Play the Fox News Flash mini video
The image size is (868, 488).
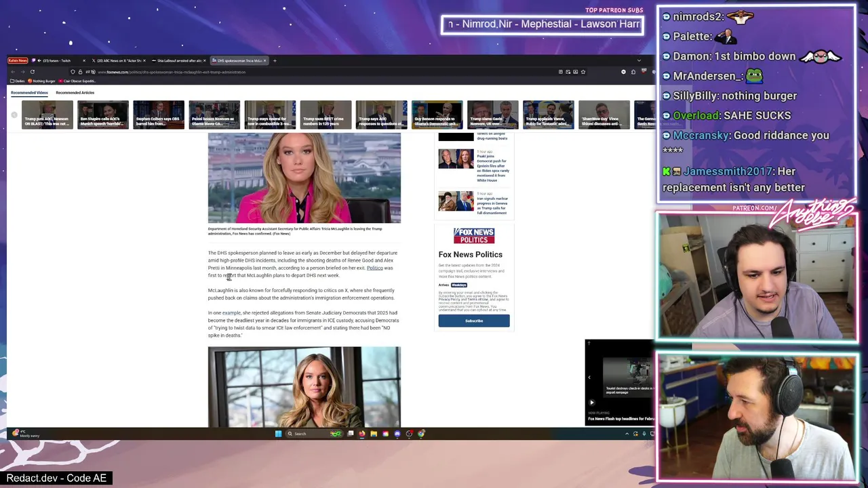pos(591,403)
